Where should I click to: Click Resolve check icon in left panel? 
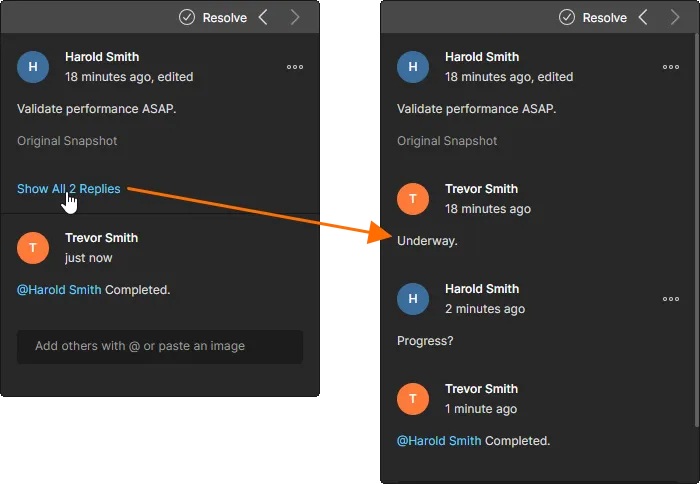(187, 17)
